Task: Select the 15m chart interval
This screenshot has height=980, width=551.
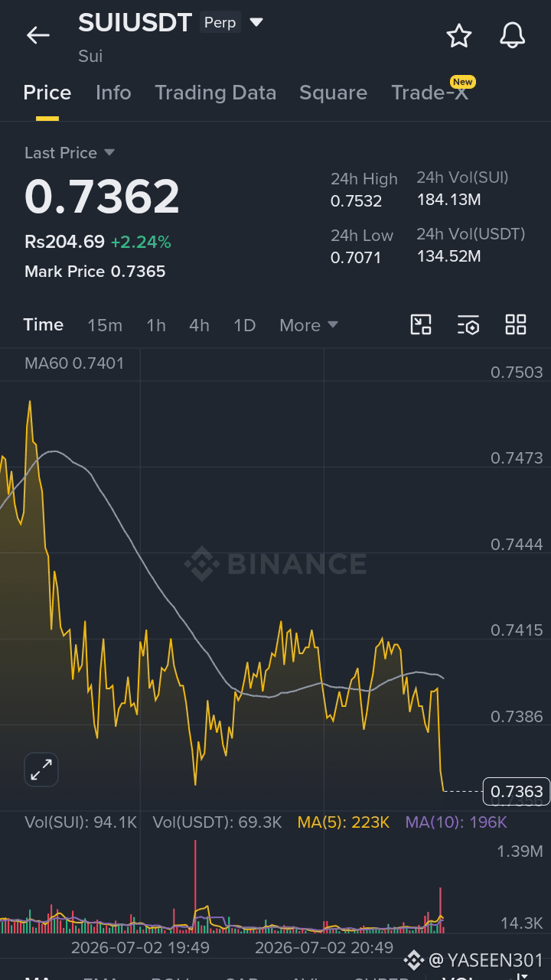Action: [x=105, y=325]
